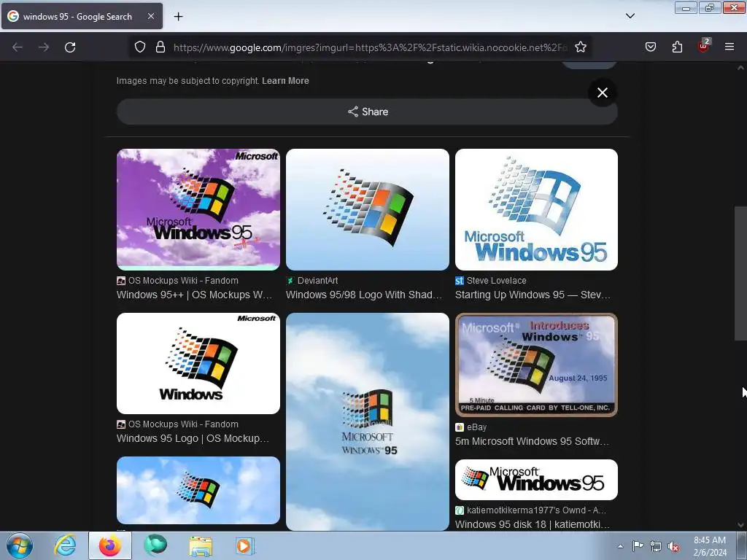
Task: Click the muted volume speaker tray icon
Action: pos(673,546)
